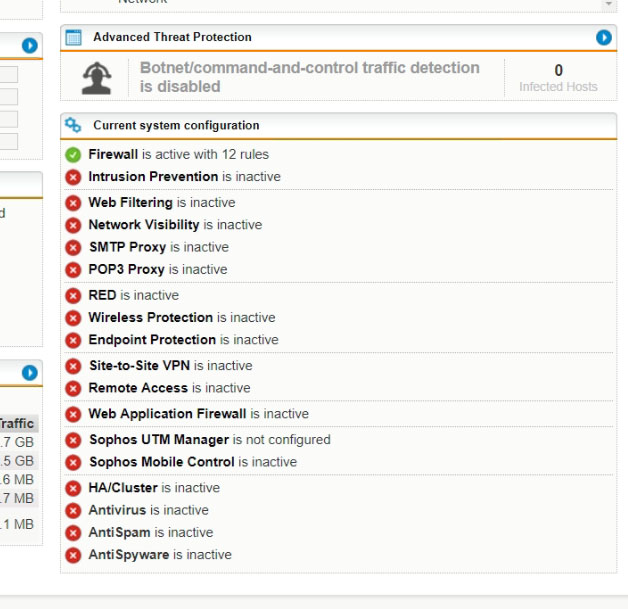The width and height of the screenshot is (628, 609).
Task: Click the lower left panel blue arrow above Traffic
Action: [x=30, y=373]
